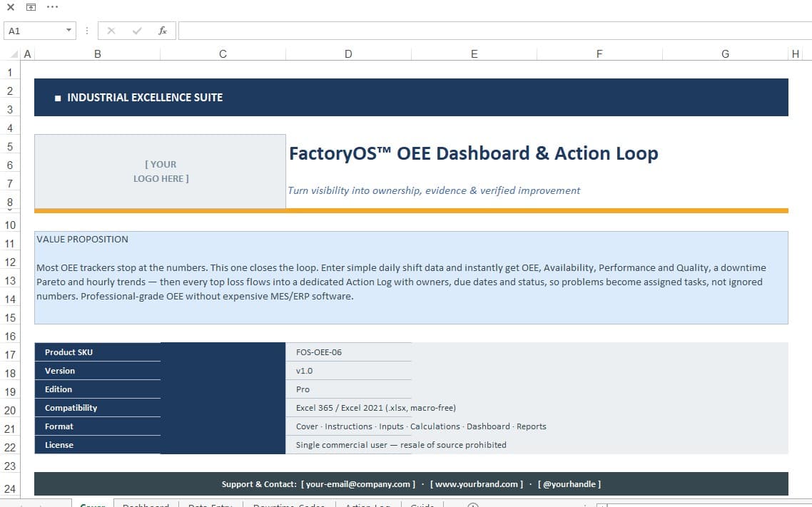This screenshot has height=507, width=812.
Task: Expand the Name Box dropdown arrow
Action: (x=69, y=31)
